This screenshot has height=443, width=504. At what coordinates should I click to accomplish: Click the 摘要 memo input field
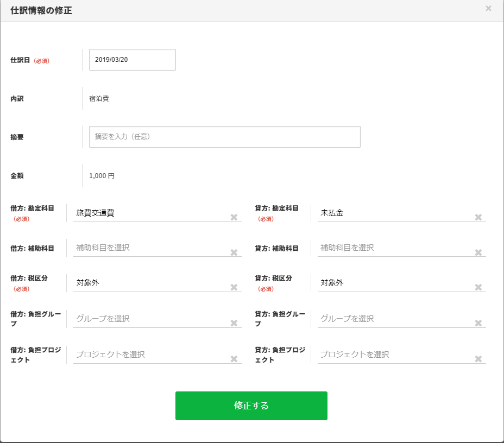tap(224, 137)
